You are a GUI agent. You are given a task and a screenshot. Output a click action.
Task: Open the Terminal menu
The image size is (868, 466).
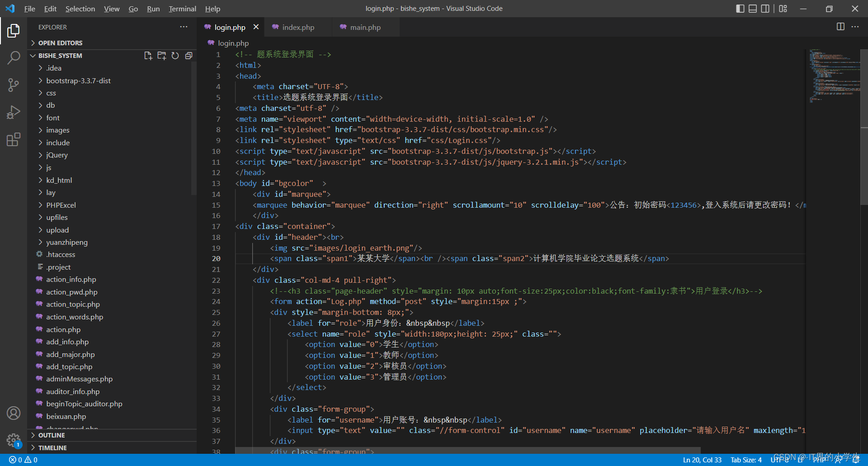point(182,9)
